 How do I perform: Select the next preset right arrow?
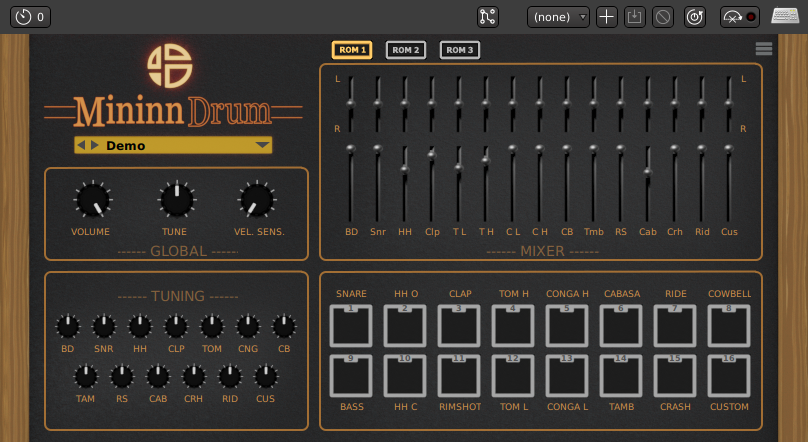click(96, 145)
